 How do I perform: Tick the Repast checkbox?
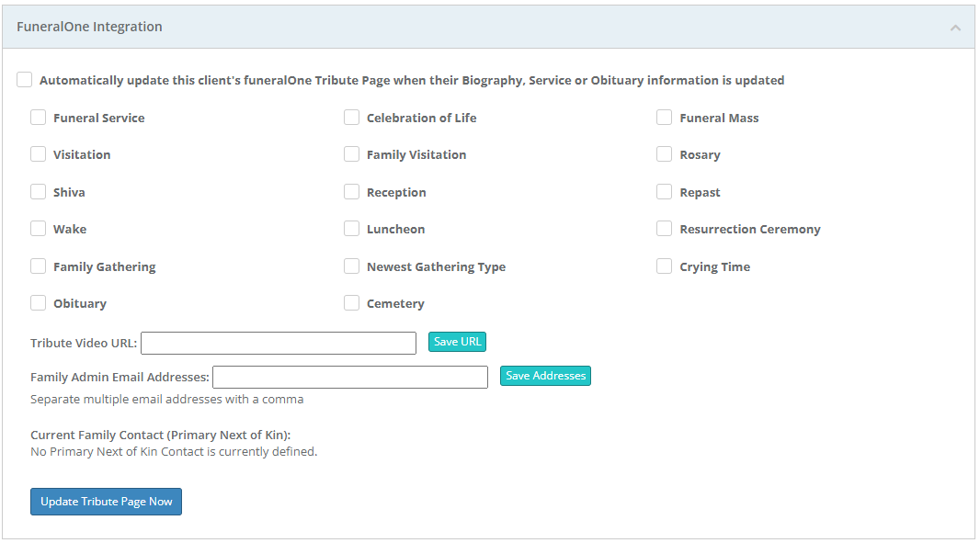(x=664, y=192)
